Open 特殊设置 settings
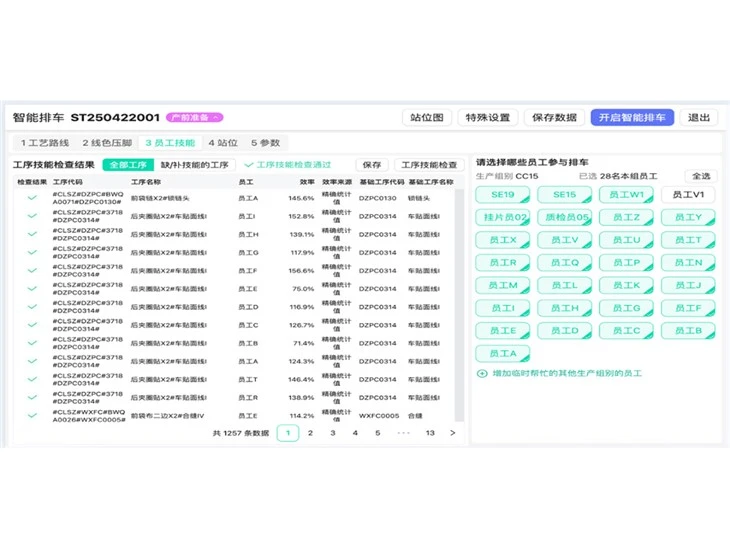The image size is (730, 548). [x=487, y=117]
